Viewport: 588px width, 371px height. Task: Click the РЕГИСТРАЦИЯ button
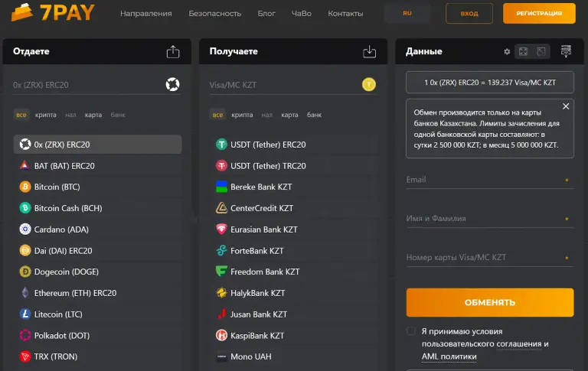(539, 13)
